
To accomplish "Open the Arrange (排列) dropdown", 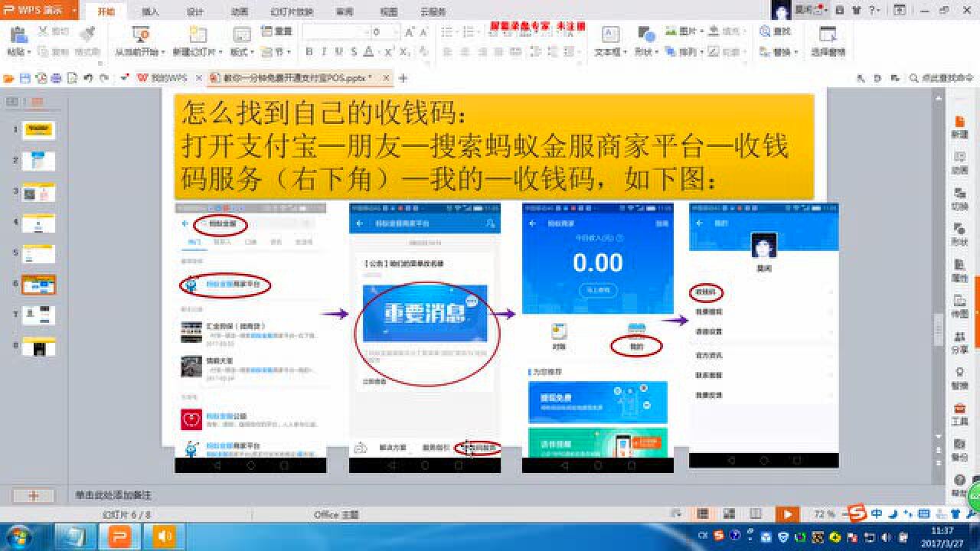I will (684, 52).
